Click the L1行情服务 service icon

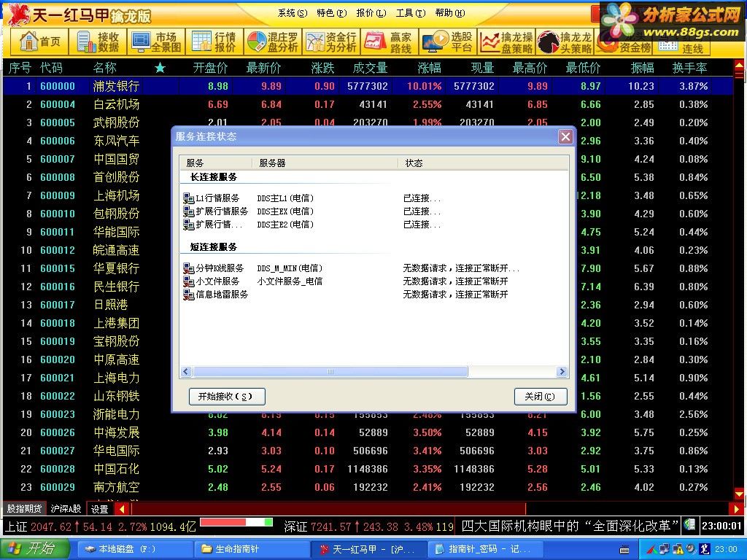tap(188, 198)
